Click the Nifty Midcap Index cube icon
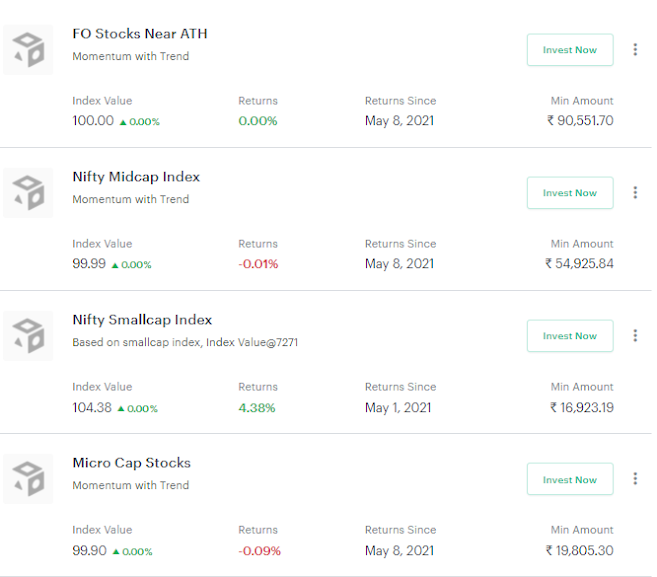Viewport: 657px width, 577px height. coord(28,193)
